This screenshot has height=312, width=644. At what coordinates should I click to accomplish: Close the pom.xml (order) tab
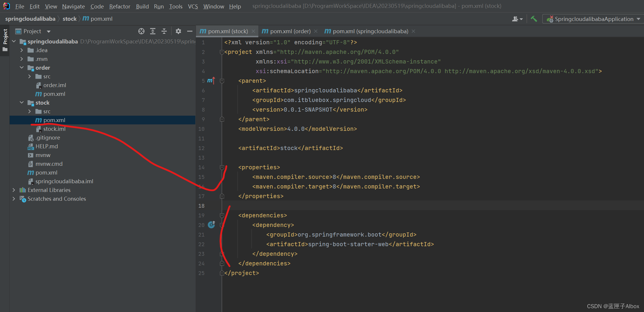tap(316, 31)
